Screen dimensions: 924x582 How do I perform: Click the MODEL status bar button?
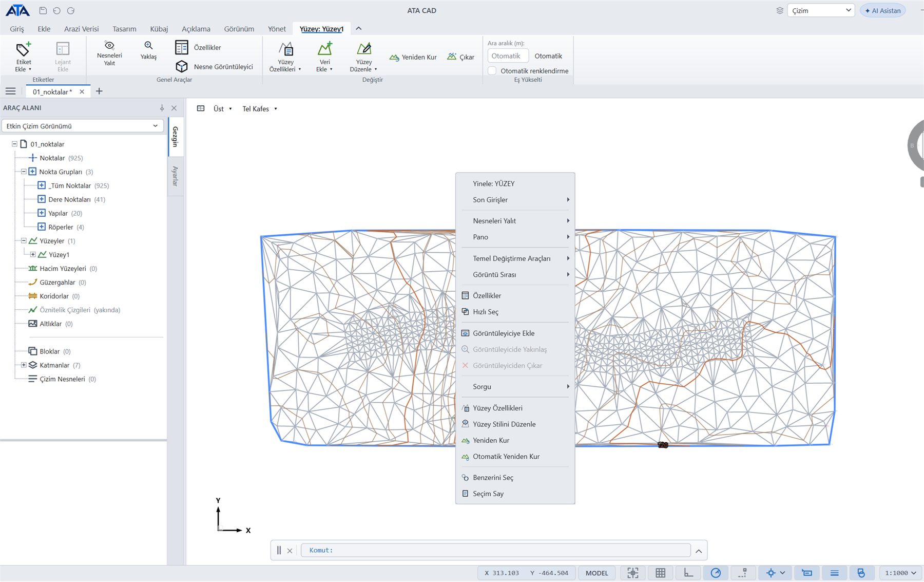click(x=596, y=573)
